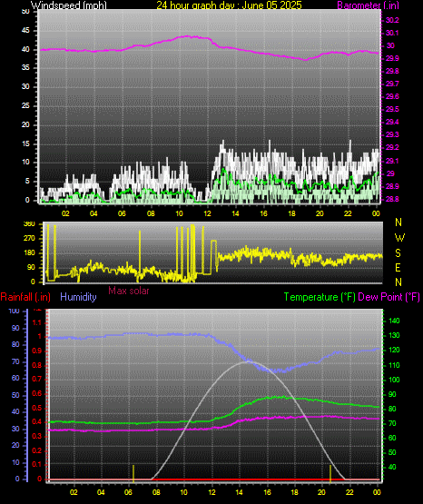Image resolution: width=423 pixels, height=504 pixels.
Task: Click the 270 wind direction axis value
Action: pos(29,239)
